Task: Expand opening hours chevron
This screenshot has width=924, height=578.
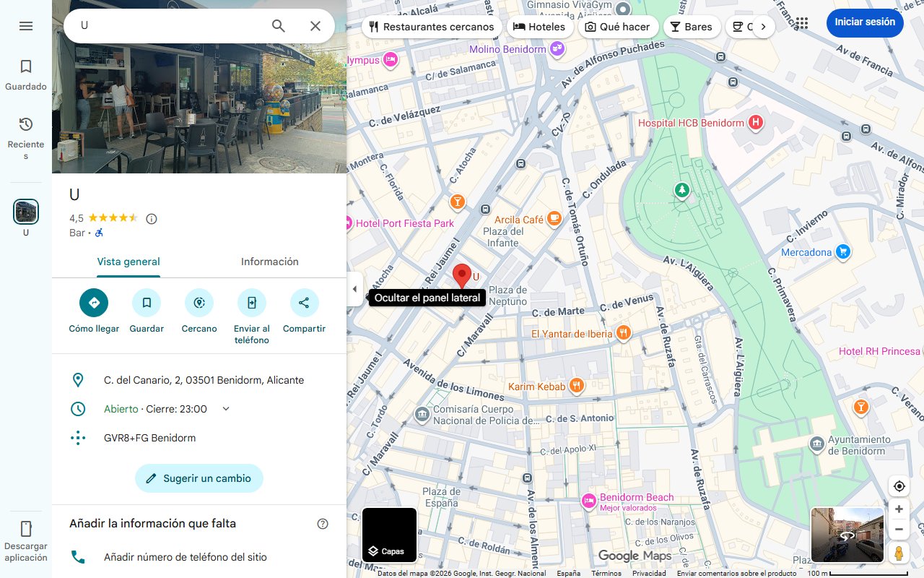Action: [226, 409]
